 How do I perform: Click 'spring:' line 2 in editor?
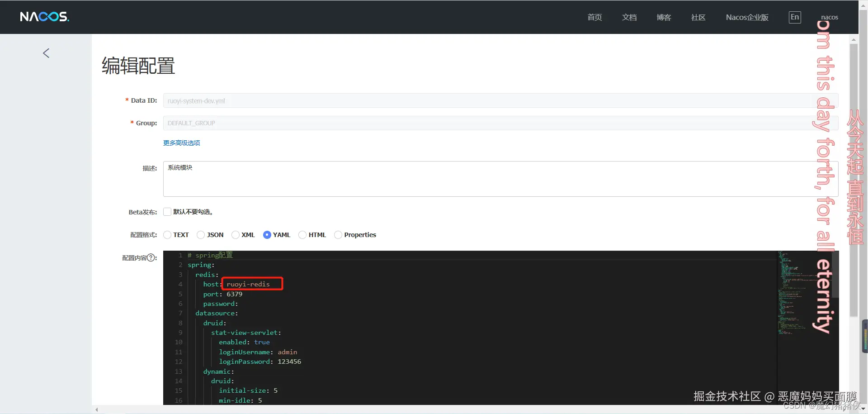(201, 265)
